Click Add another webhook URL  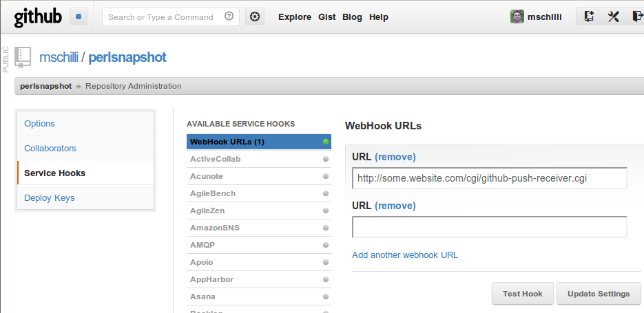tap(405, 255)
